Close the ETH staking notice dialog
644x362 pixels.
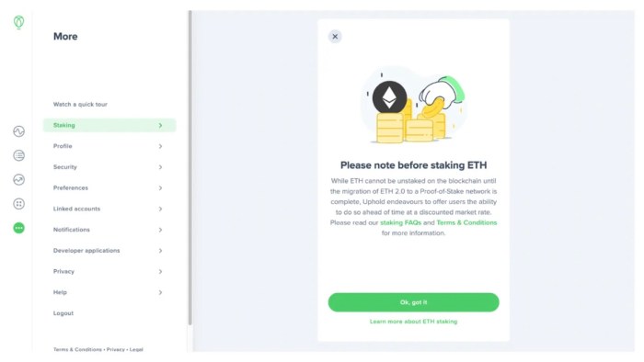tap(335, 37)
